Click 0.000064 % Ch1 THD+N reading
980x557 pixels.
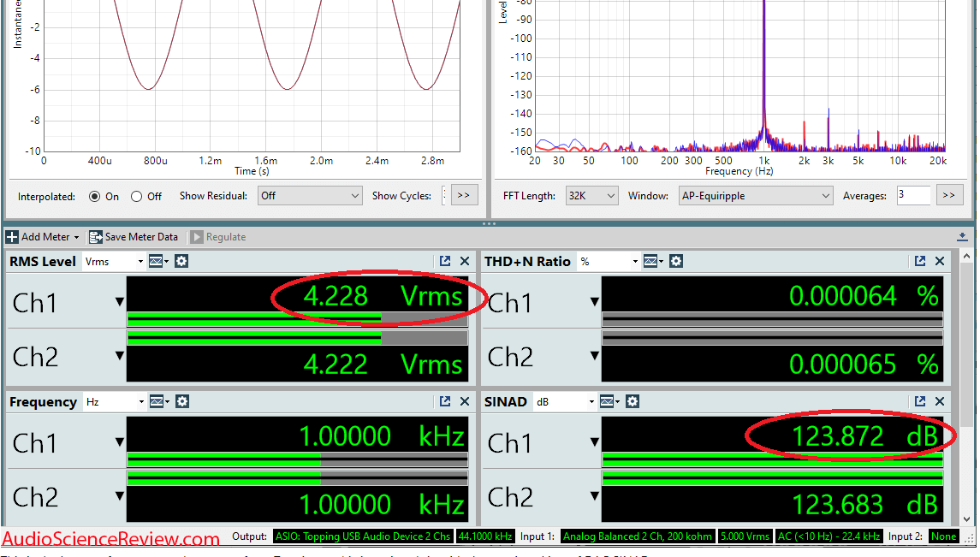(x=863, y=295)
